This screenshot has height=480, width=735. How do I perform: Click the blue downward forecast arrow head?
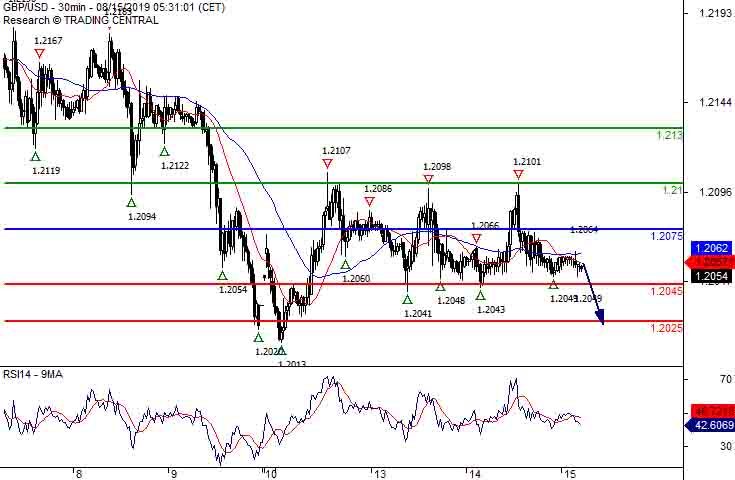(600, 317)
